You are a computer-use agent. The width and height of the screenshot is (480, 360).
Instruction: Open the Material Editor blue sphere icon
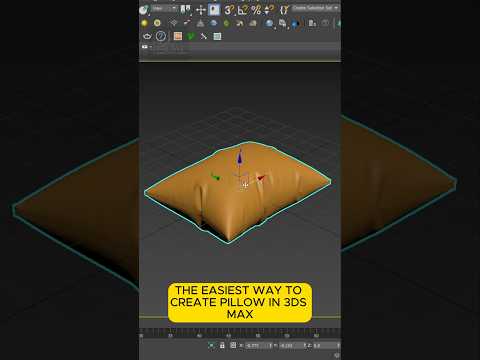[x=269, y=23]
